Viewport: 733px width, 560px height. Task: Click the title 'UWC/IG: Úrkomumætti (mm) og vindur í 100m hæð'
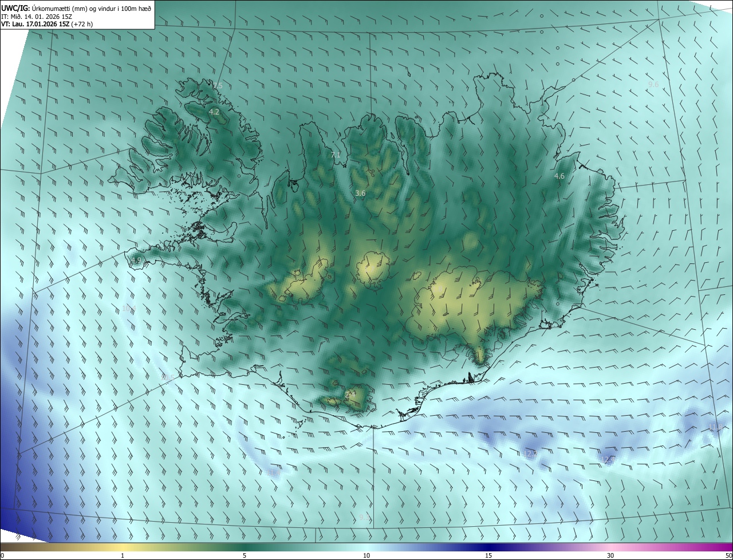coord(76,7)
